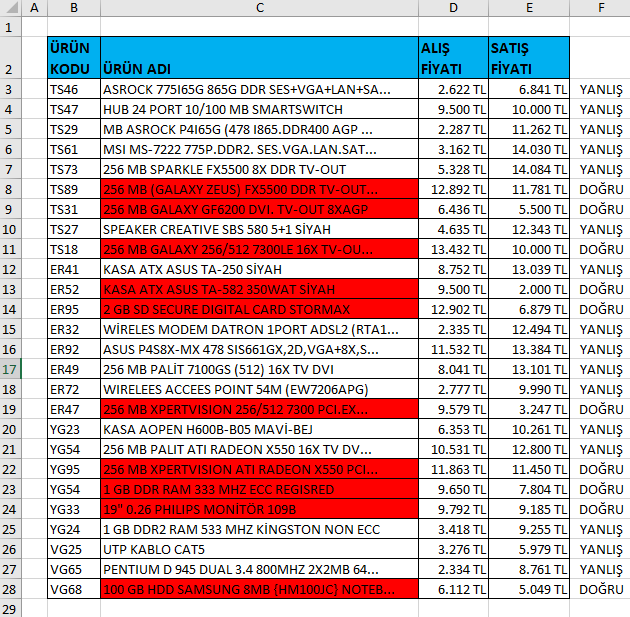Select cell with product code ER32
This screenshot has width=630, height=617.
coord(74,329)
